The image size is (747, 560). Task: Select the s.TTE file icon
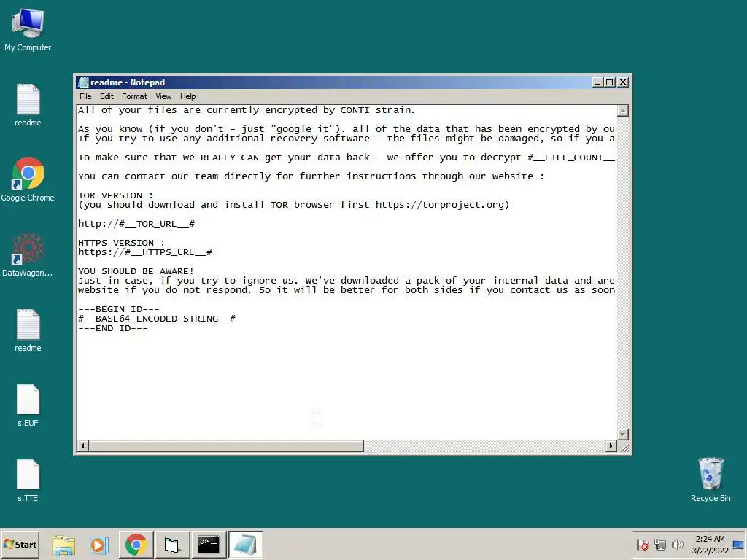(x=28, y=481)
